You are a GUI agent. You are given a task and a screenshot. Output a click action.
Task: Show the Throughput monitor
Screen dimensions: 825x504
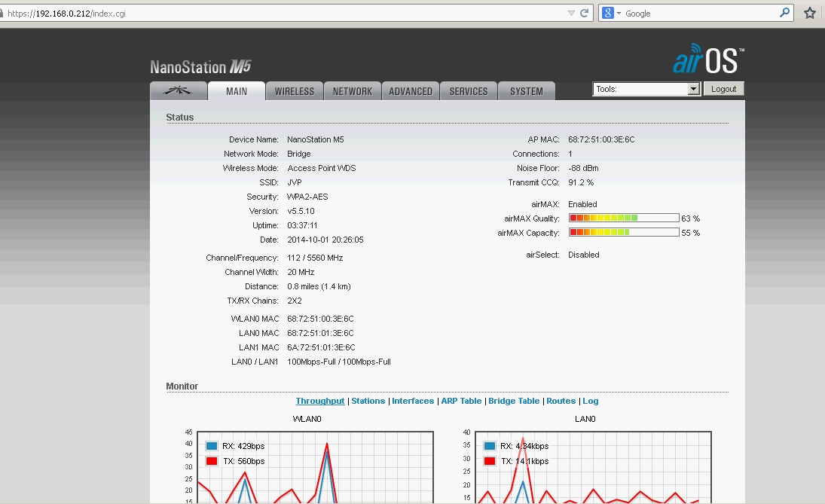(x=320, y=401)
